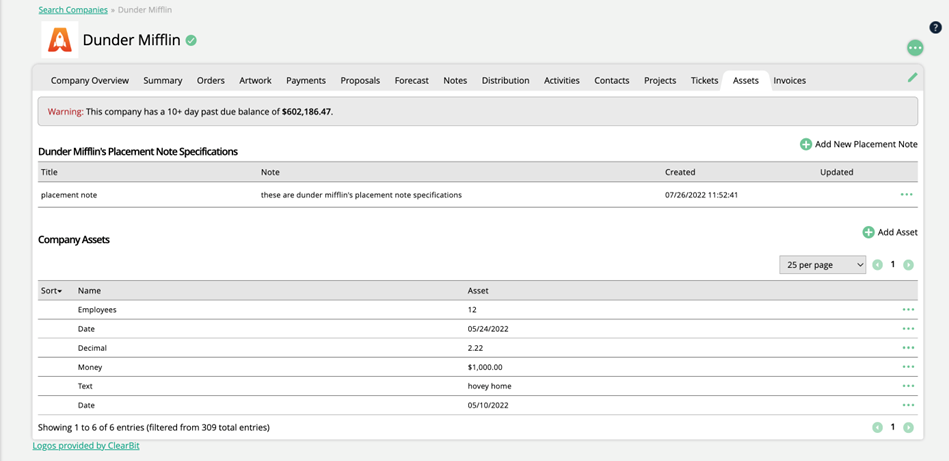
Task: Open options for the Text asset row
Action: tap(908, 386)
